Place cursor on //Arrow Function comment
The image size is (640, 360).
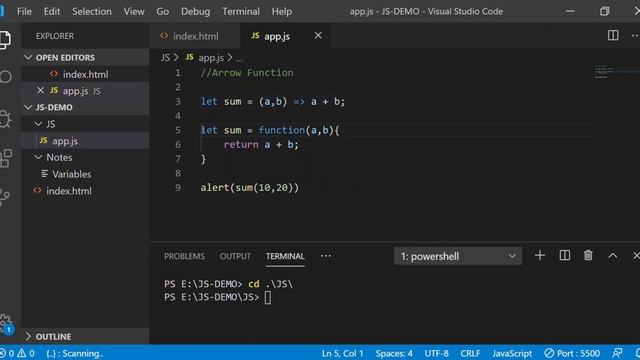(x=247, y=73)
